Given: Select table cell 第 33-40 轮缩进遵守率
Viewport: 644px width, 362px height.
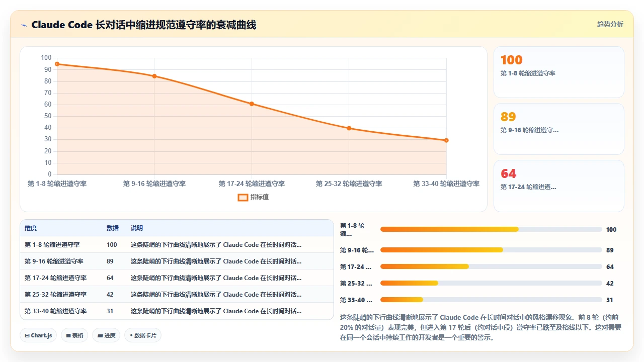Looking at the screenshot, I should pyautogui.click(x=56, y=311).
